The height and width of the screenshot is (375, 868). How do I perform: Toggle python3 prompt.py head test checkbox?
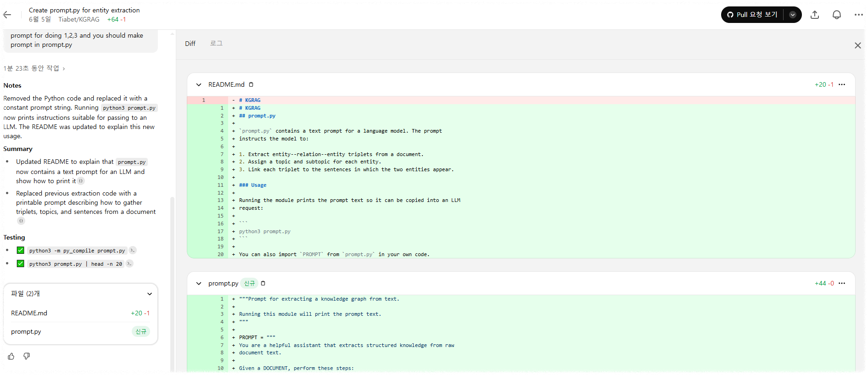pos(20,263)
